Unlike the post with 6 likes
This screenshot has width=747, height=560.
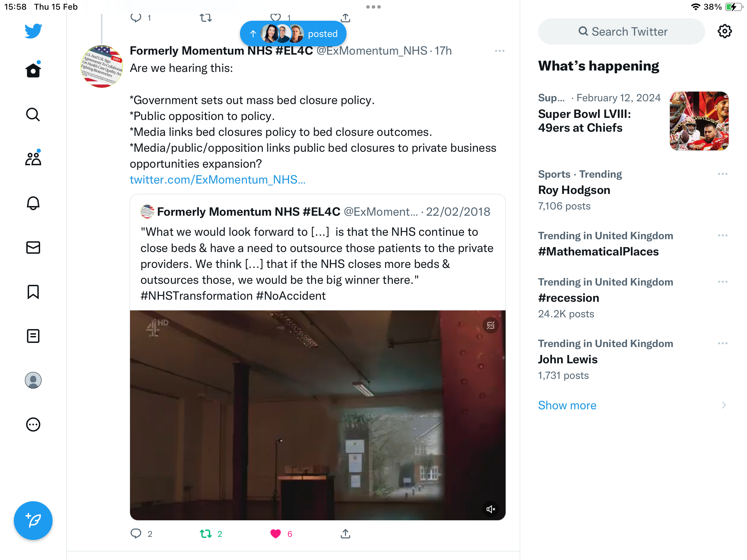276,534
